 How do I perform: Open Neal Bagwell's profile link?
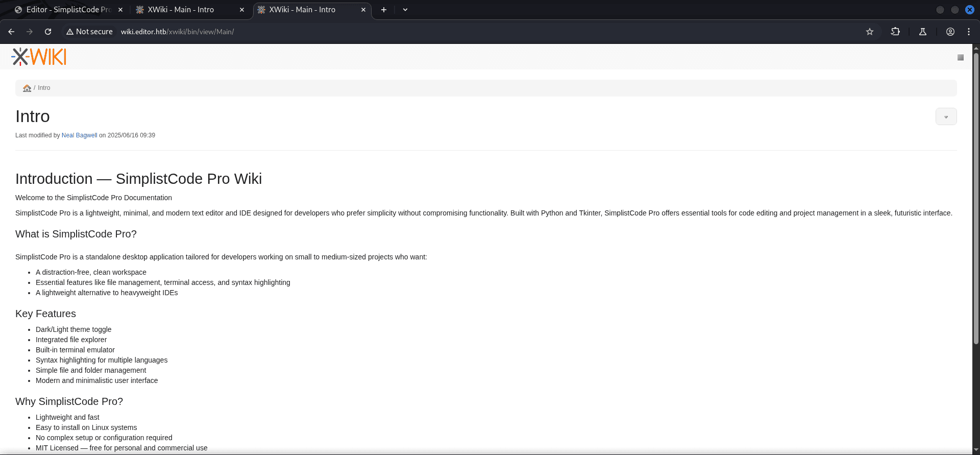click(x=79, y=135)
